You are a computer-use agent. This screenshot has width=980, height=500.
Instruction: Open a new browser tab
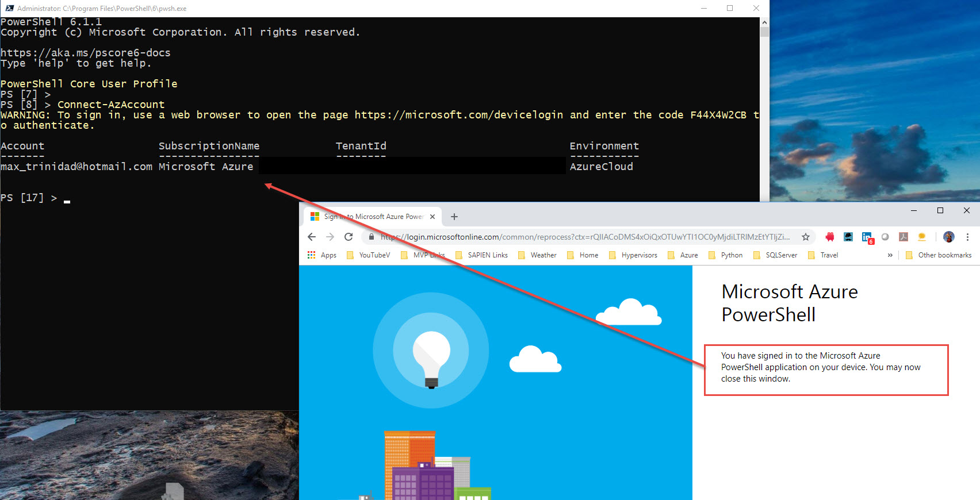(454, 217)
